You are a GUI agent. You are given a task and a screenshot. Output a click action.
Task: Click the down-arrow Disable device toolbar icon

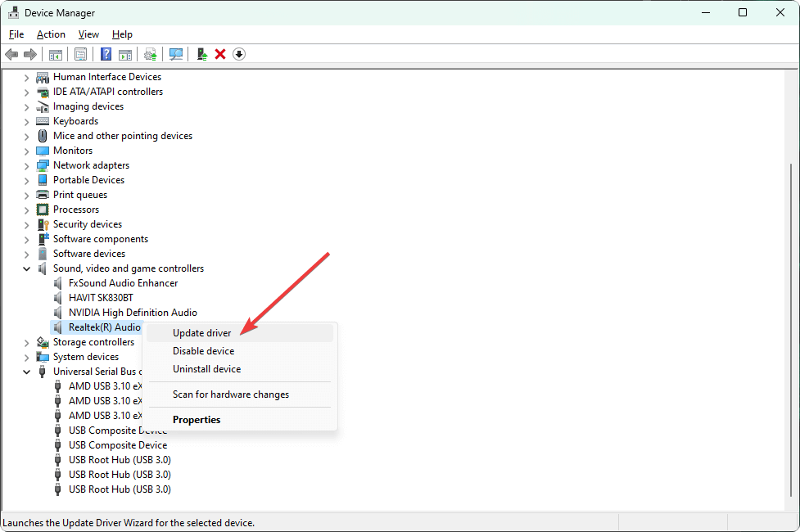point(239,54)
